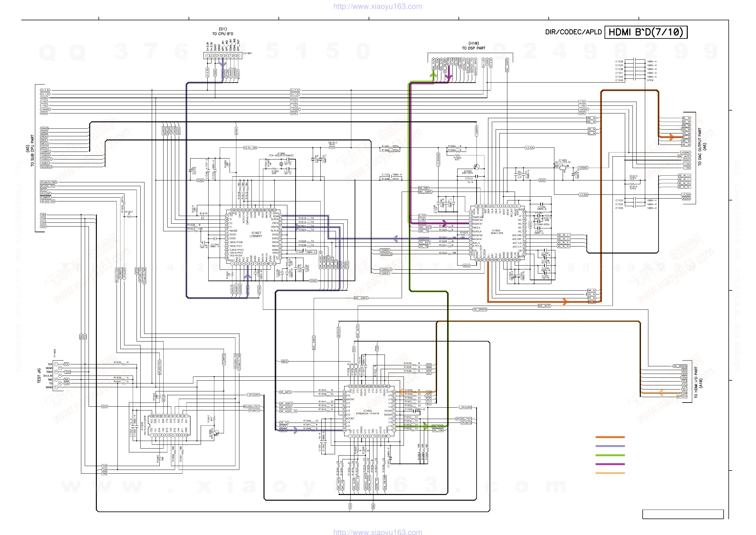Select the IC1028 SN74LVC244APW buffer chip
The width and height of the screenshot is (756, 535).
pyautogui.click(x=169, y=426)
